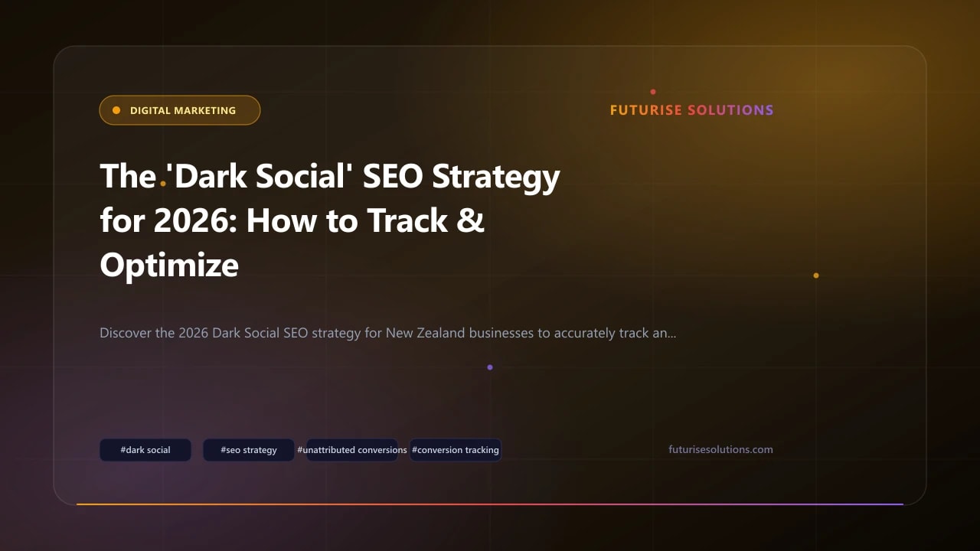Select the #seo strategy tag

[249, 450]
